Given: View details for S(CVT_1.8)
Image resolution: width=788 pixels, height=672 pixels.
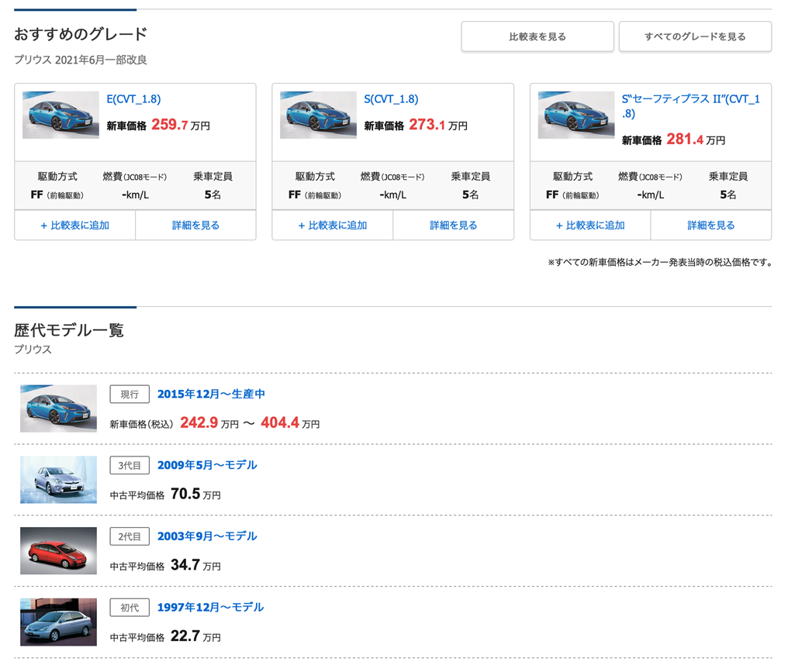Looking at the screenshot, I should [x=453, y=225].
